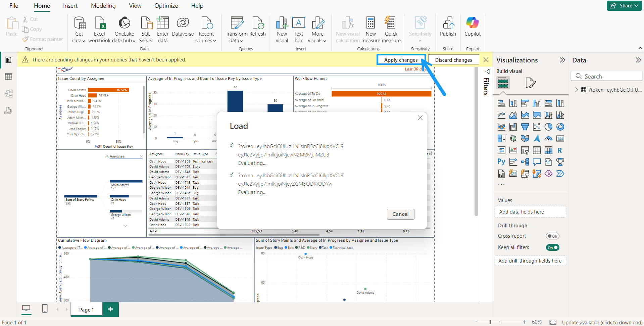Image resolution: width=644 pixels, height=326 pixels.
Task: Insert a Text box
Action: (298, 24)
